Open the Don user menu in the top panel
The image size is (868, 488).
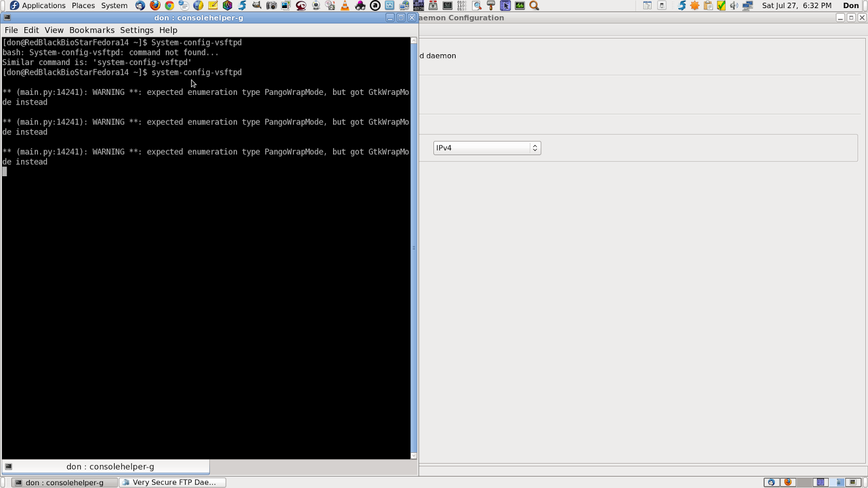pos(851,5)
